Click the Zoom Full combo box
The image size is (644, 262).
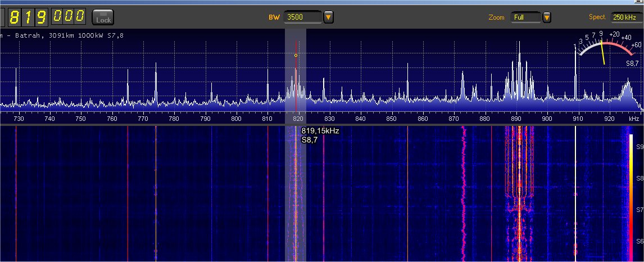pyautogui.click(x=525, y=17)
